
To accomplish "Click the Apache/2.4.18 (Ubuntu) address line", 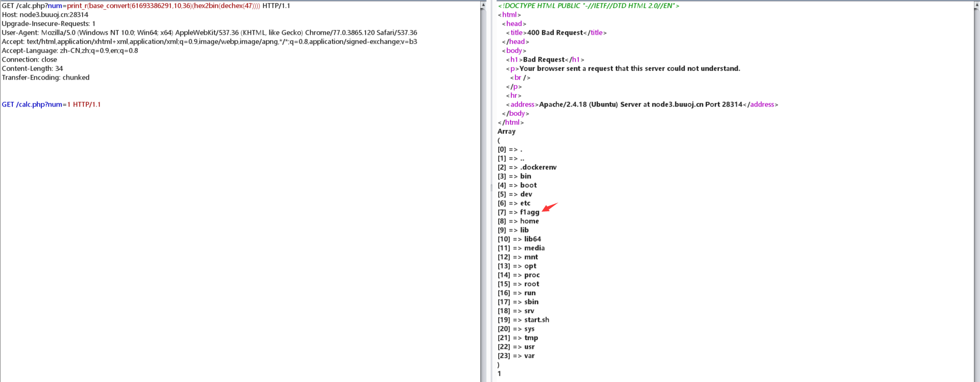I will [642, 105].
